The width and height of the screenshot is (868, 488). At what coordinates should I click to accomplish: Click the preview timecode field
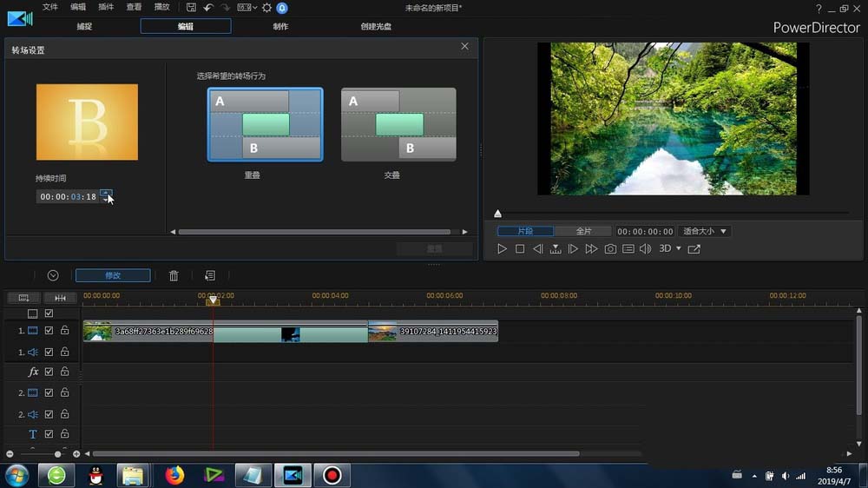click(645, 232)
